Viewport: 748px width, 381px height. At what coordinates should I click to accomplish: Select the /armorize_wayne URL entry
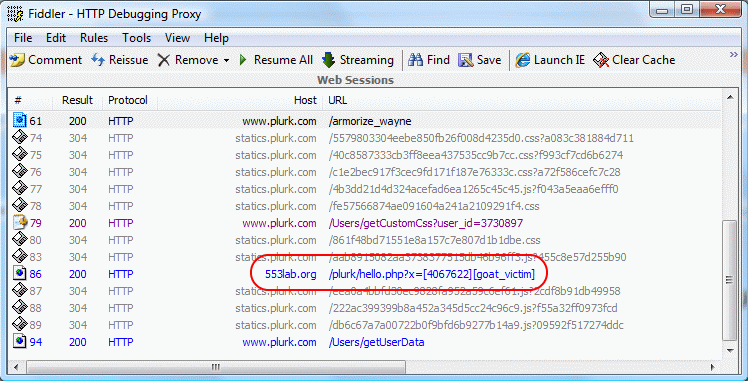point(370,122)
